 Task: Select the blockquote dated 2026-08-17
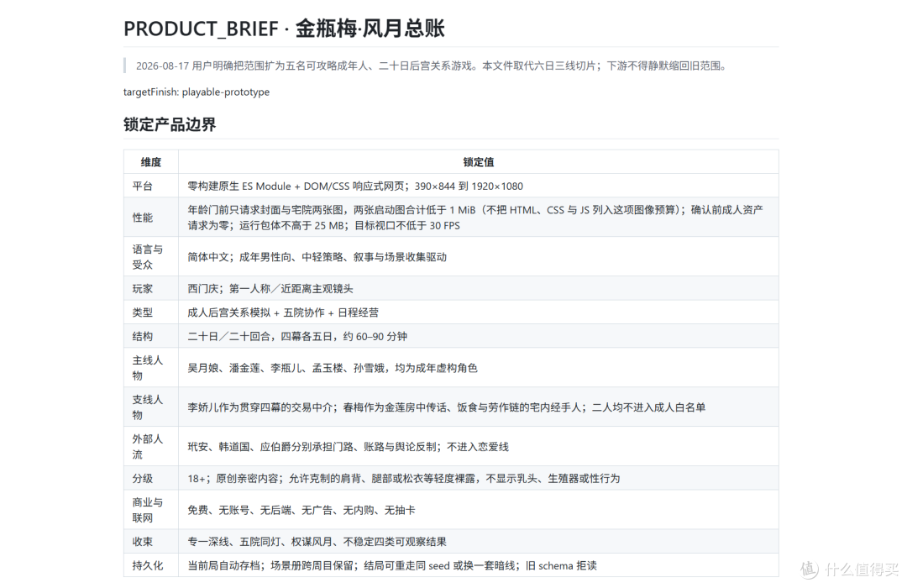click(x=451, y=66)
